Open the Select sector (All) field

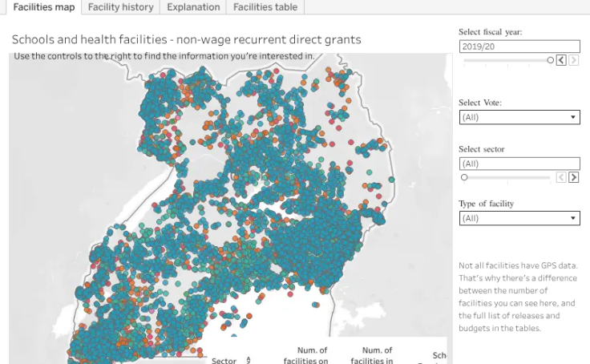point(519,164)
